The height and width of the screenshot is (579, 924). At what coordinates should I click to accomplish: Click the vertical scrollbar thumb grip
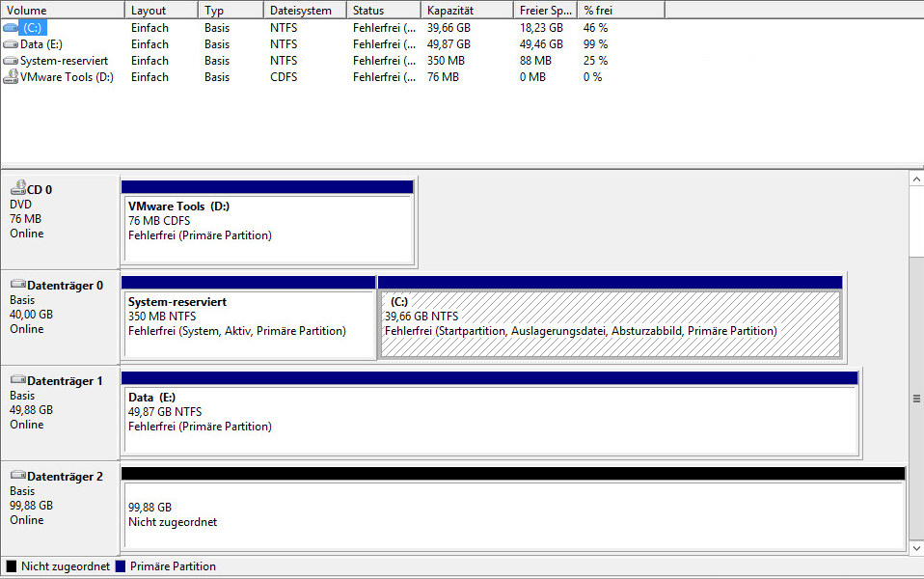[916, 399]
